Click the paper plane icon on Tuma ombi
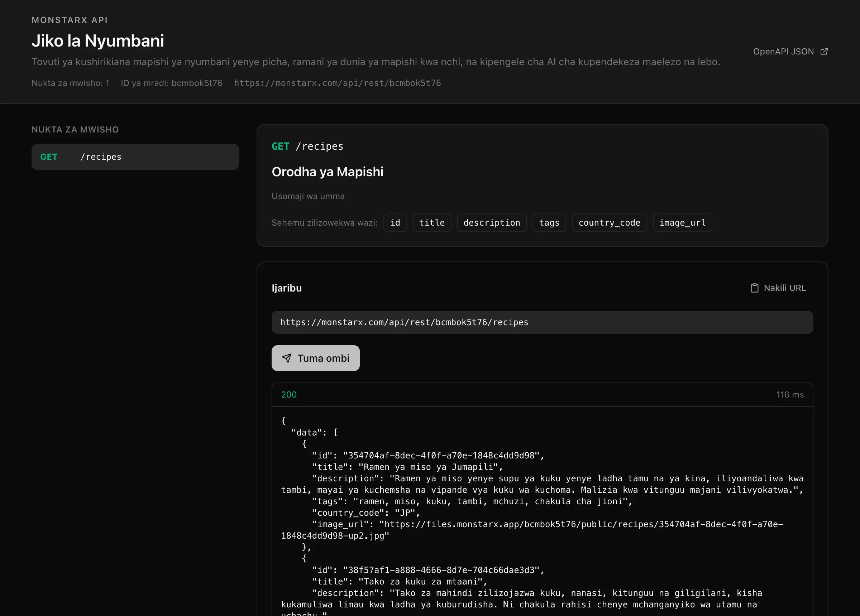The height and width of the screenshot is (616, 860). [287, 358]
